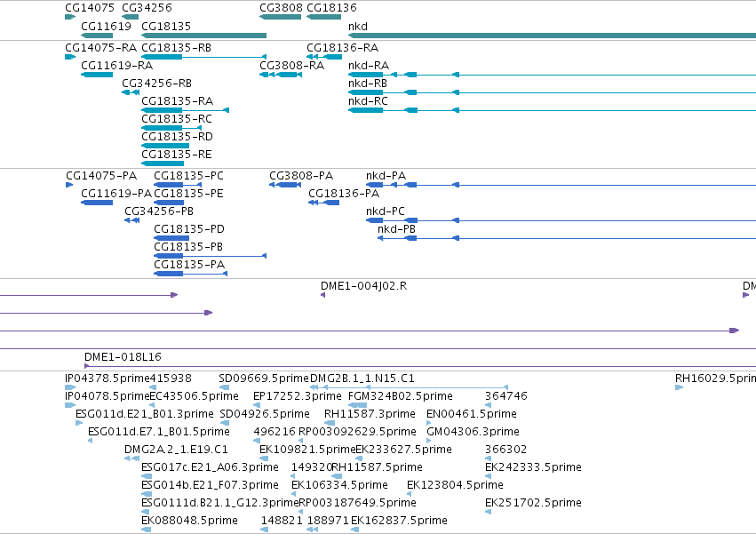Select EST DMG2B.1_1.N15.C1
Image resolution: width=756 pixels, height=534 pixels.
[x=362, y=379]
